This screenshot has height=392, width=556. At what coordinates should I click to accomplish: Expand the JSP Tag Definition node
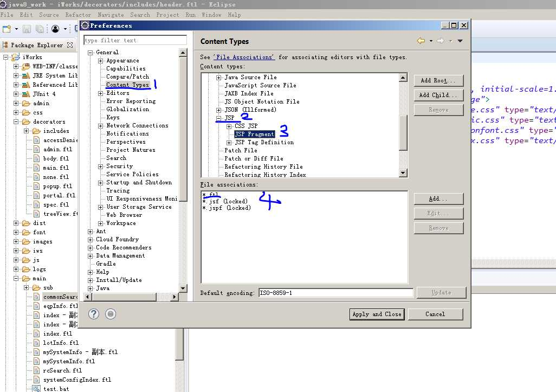click(x=229, y=143)
